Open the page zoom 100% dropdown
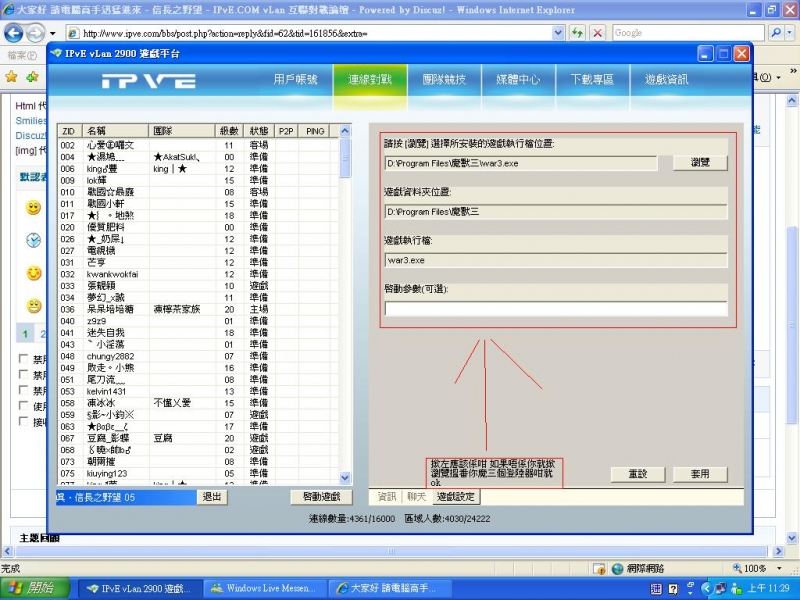Image resolution: width=800 pixels, height=600 pixels. tap(779, 568)
